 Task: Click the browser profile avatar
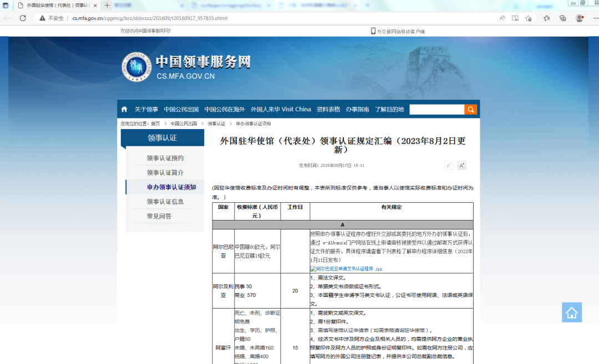(580, 18)
